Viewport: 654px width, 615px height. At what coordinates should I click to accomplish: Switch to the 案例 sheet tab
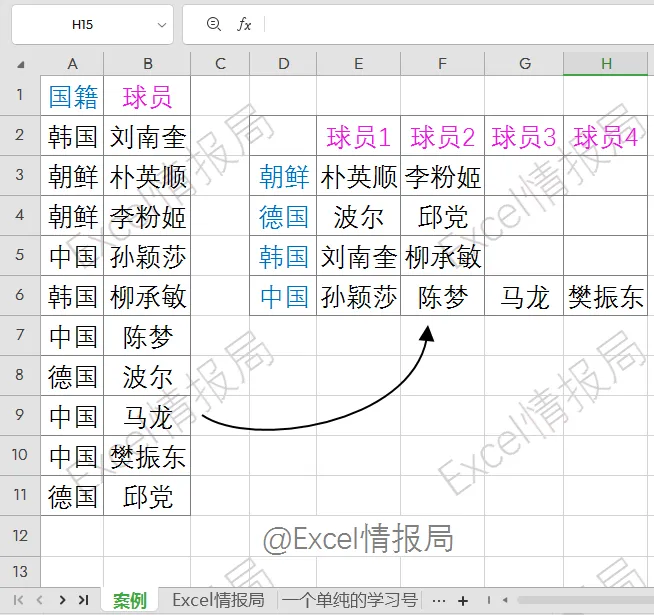130,601
